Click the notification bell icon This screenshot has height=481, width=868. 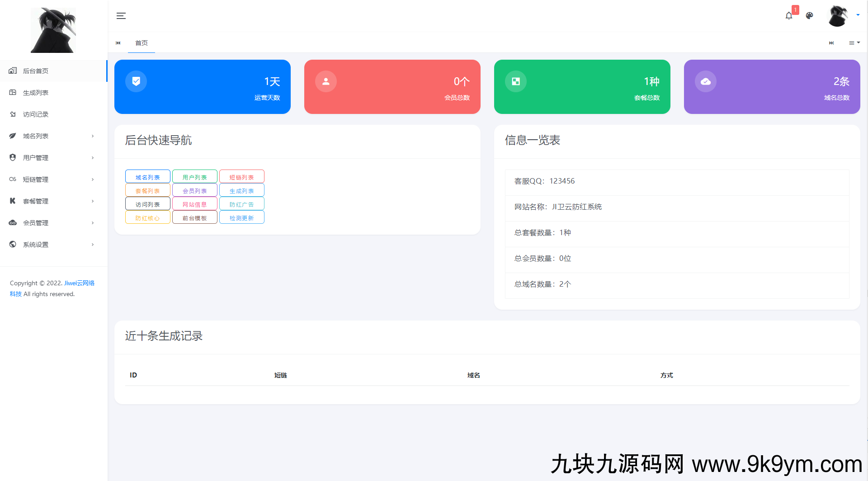[x=789, y=16]
